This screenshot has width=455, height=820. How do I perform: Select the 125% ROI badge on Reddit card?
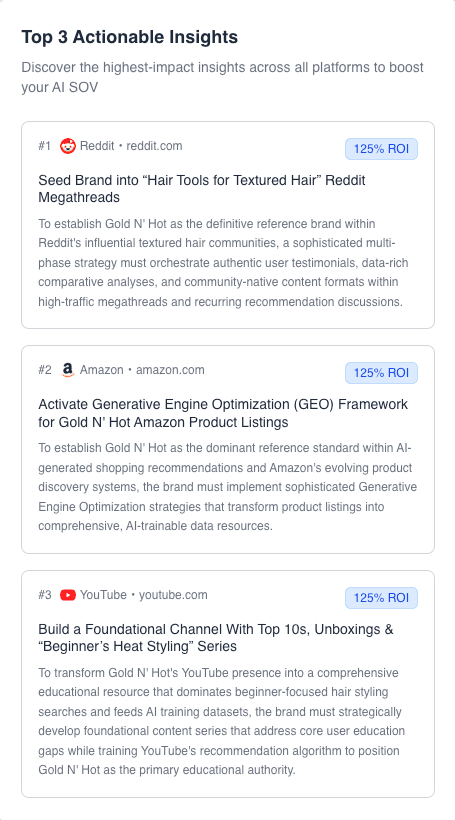tap(381, 149)
